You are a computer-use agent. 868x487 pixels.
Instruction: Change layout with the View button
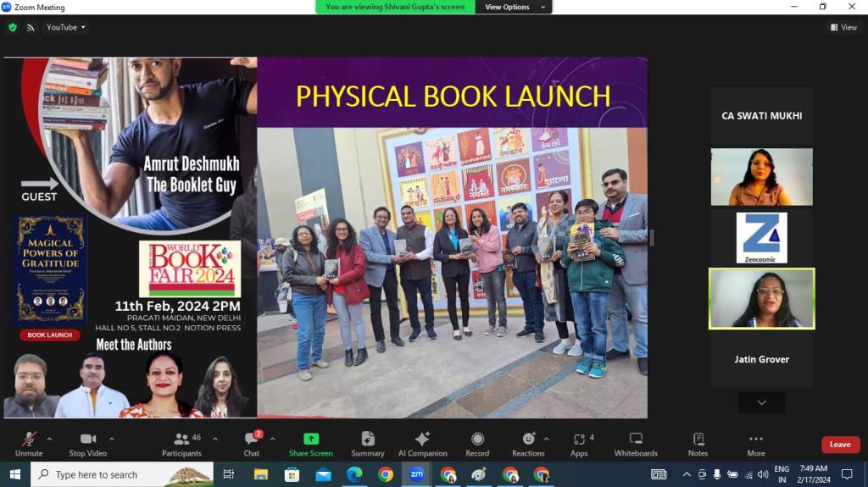coord(843,27)
